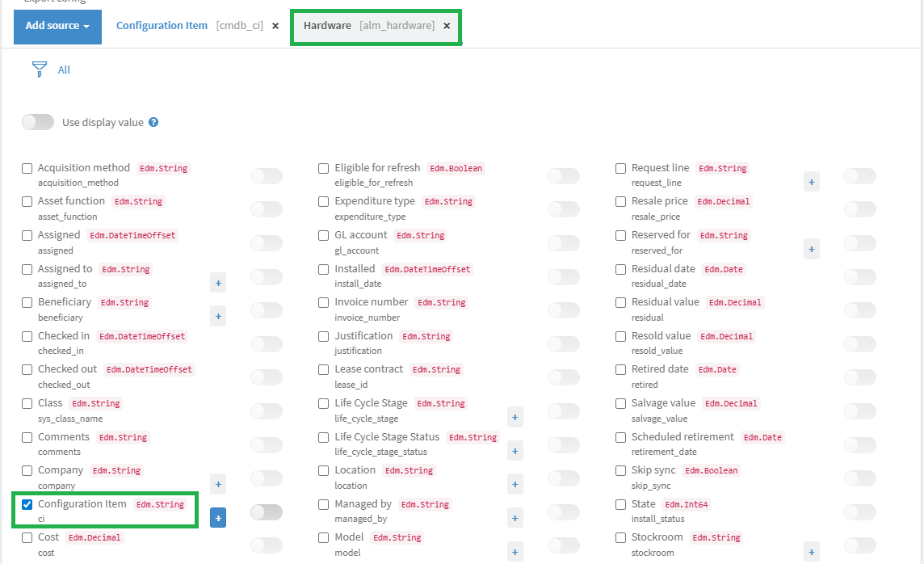Toggle the switch in the State row
The width and height of the screenshot is (924, 564).
tap(859, 511)
